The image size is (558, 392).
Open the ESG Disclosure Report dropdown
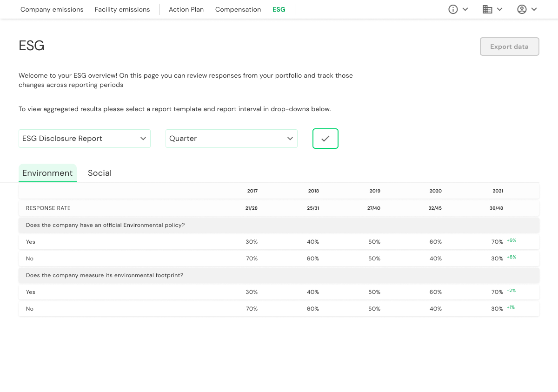coord(85,139)
